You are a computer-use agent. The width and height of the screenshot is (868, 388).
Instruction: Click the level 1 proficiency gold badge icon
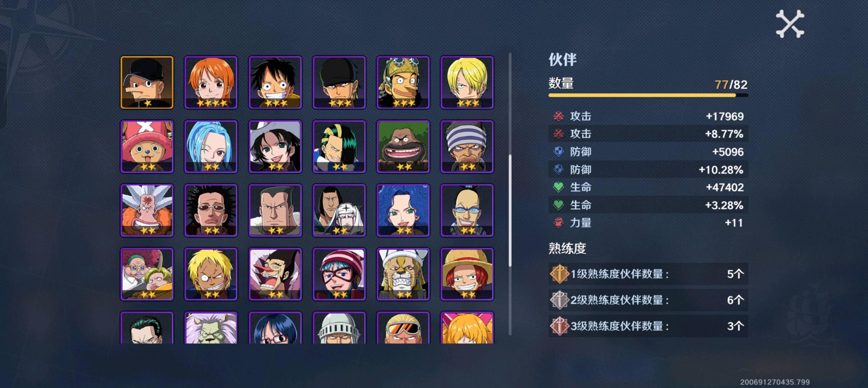click(x=559, y=274)
